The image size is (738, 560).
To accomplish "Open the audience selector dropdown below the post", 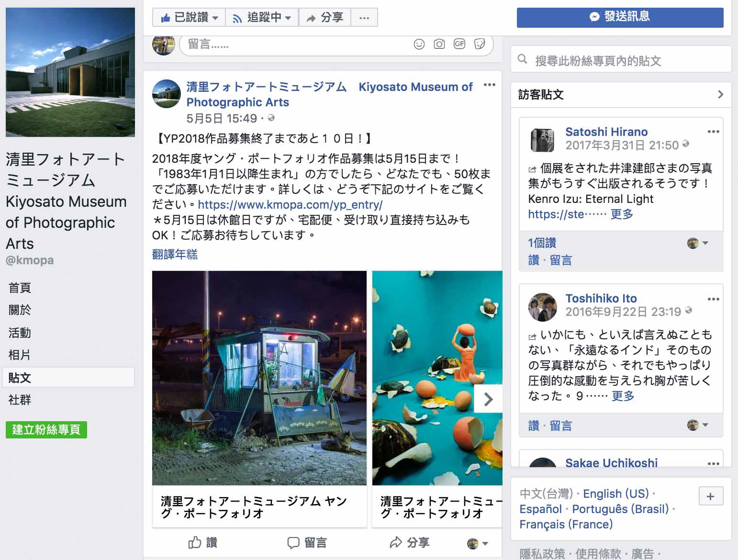I will click(x=478, y=543).
